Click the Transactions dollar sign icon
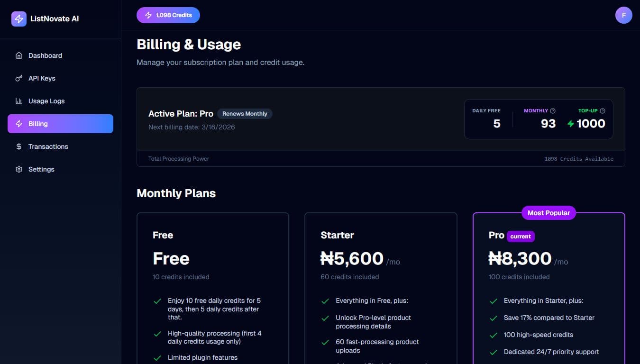640x364 pixels. point(19,146)
